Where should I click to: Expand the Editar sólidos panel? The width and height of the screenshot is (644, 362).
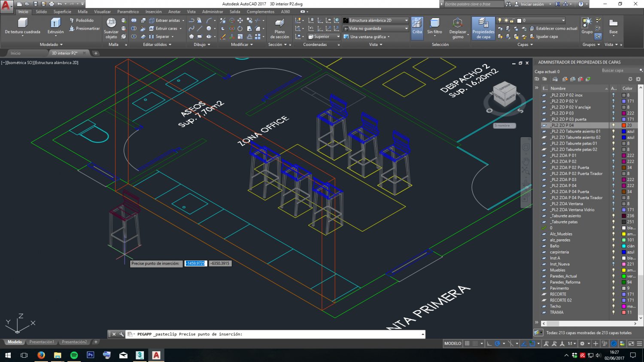click(157, 45)
